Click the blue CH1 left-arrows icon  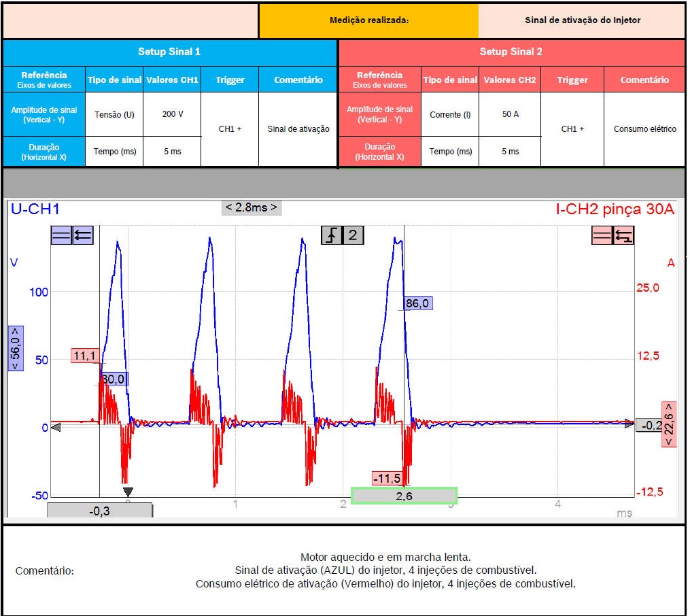83,235
